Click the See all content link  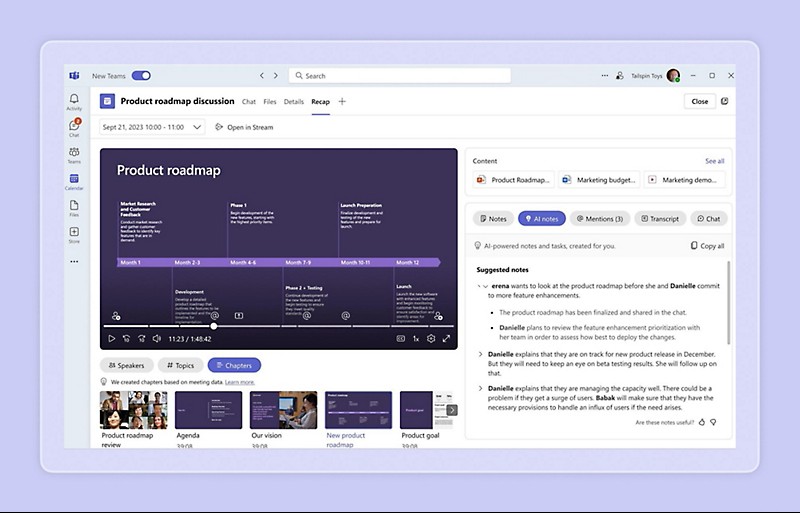coord(714,160)
